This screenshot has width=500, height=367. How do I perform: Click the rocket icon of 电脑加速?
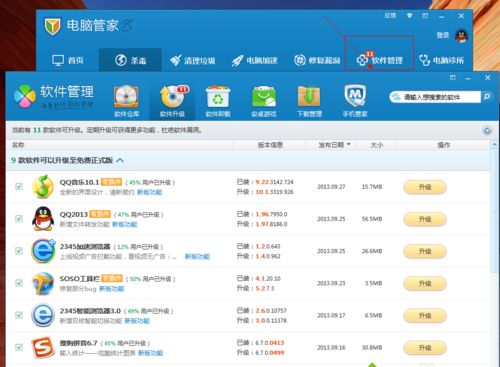point(237,60)
